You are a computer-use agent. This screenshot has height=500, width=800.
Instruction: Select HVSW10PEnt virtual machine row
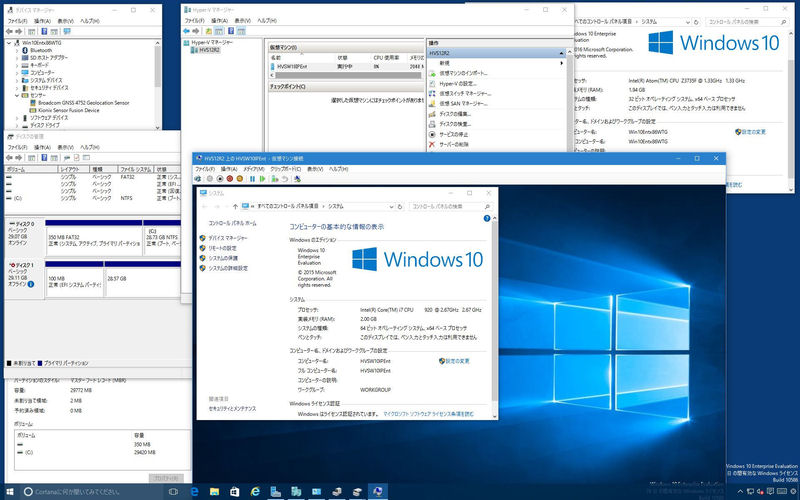tap(345, 67)
